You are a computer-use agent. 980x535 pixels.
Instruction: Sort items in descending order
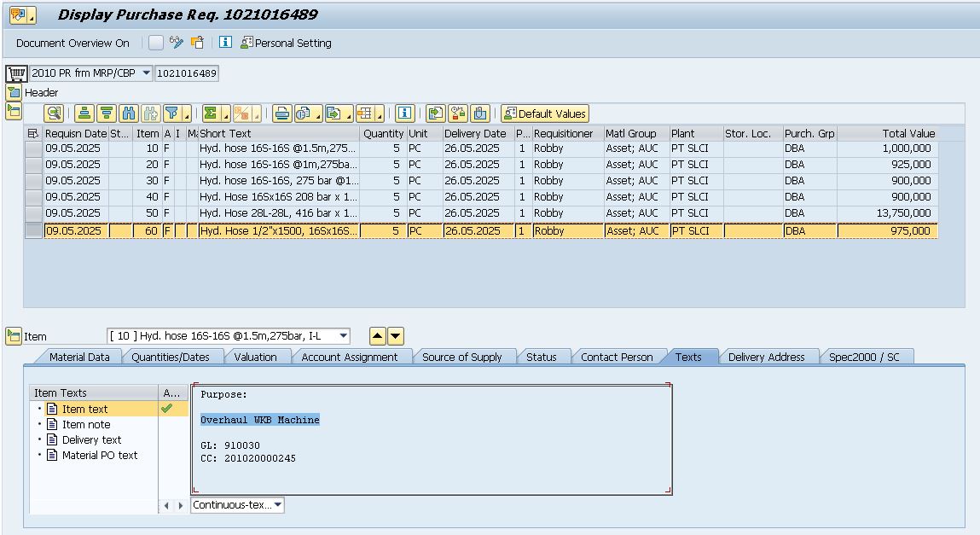pos(107,113)
